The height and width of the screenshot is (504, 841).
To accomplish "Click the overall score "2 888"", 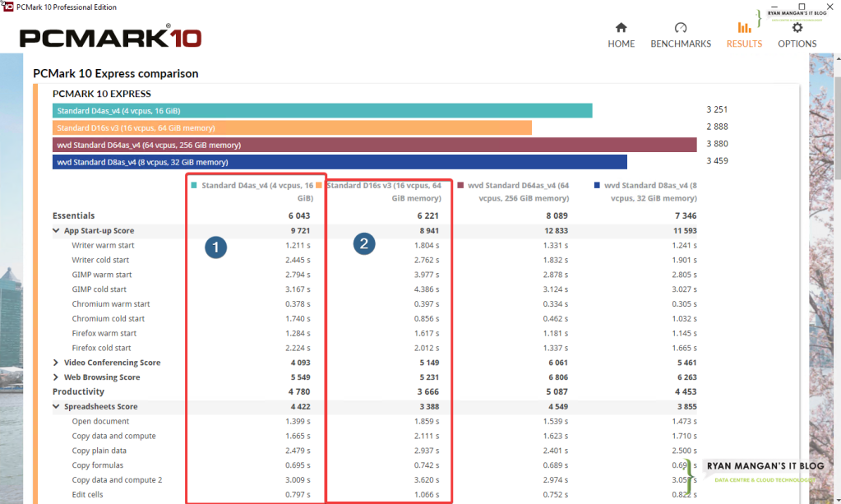I will coord(717,127).
